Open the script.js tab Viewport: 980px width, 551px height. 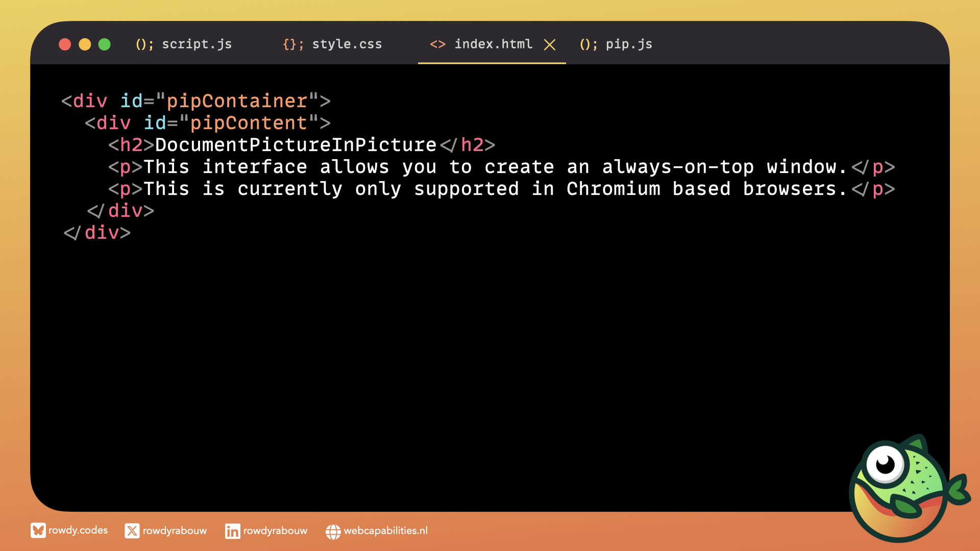(197, 44)
